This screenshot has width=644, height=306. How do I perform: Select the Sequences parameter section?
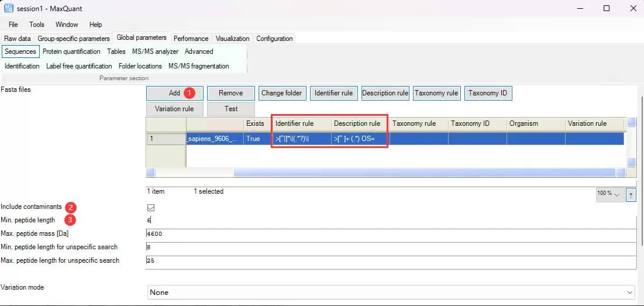tap(20, 51)
